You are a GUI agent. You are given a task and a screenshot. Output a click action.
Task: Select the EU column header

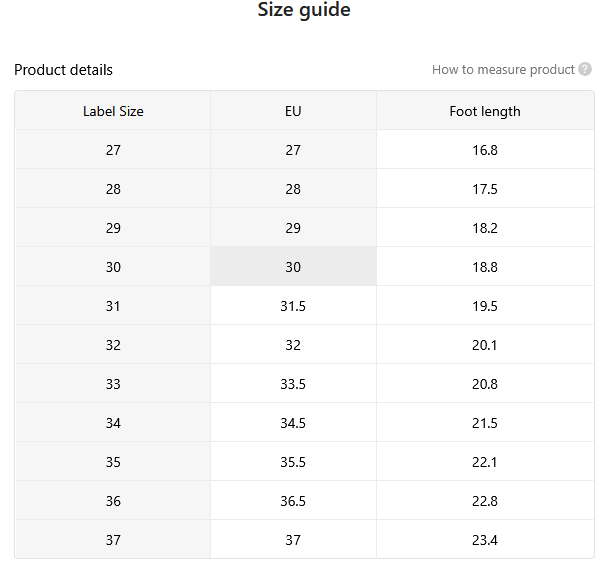[293, 111]
